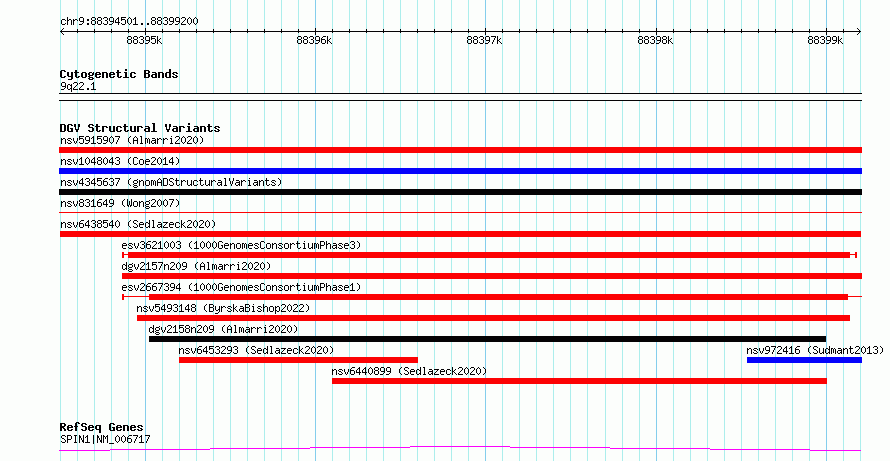Open the RefSeq Genes track heading
Image resolution: width=890 pixels, height=461 pixels.
[x=102, y=427]
